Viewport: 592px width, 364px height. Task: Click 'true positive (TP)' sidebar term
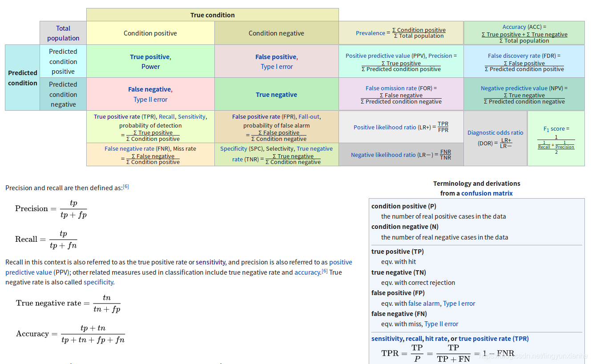[x=398, y=252]
